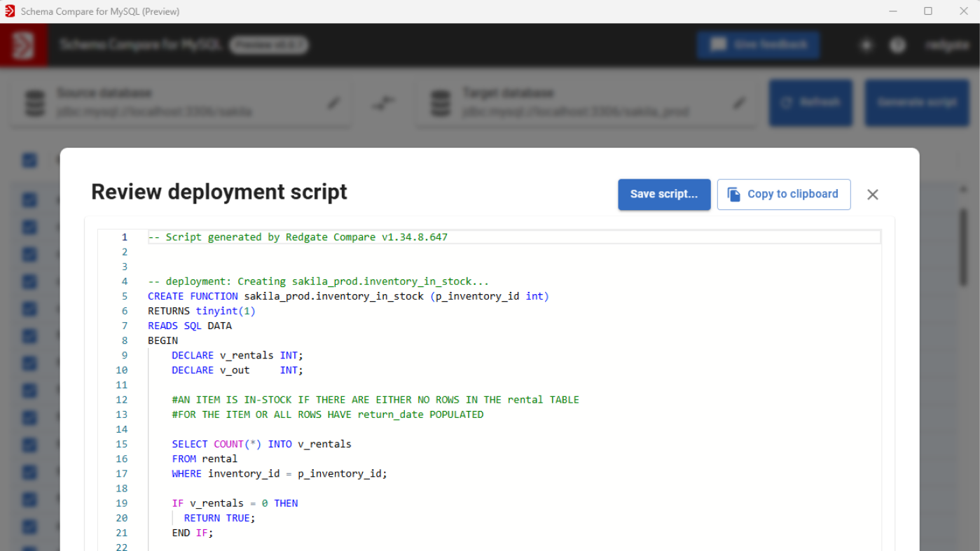This screenshot has width=980, height=551.
Task: Click the Generate script button
Action: coord(917,102)
